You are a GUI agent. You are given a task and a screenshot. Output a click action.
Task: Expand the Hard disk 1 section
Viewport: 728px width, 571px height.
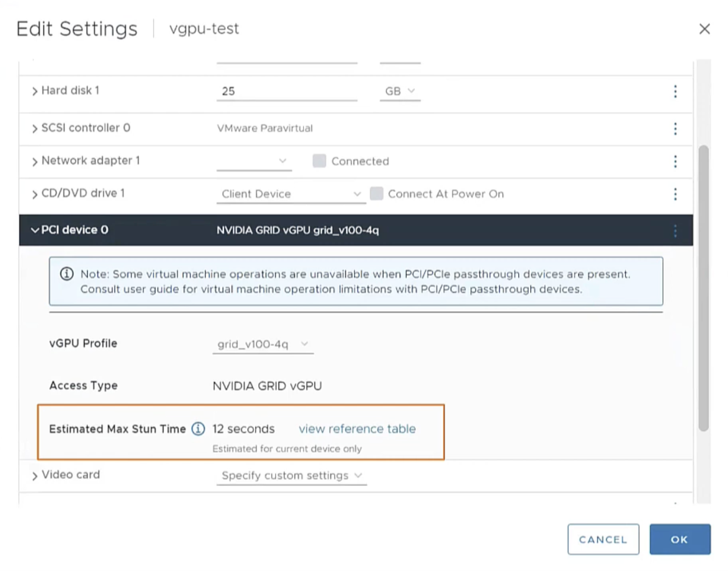pyautogui.click(x=35, y=91)
